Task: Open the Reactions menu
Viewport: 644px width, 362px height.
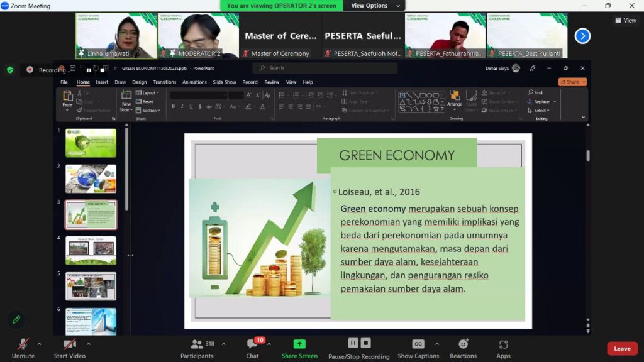Action: coord(463,348)
